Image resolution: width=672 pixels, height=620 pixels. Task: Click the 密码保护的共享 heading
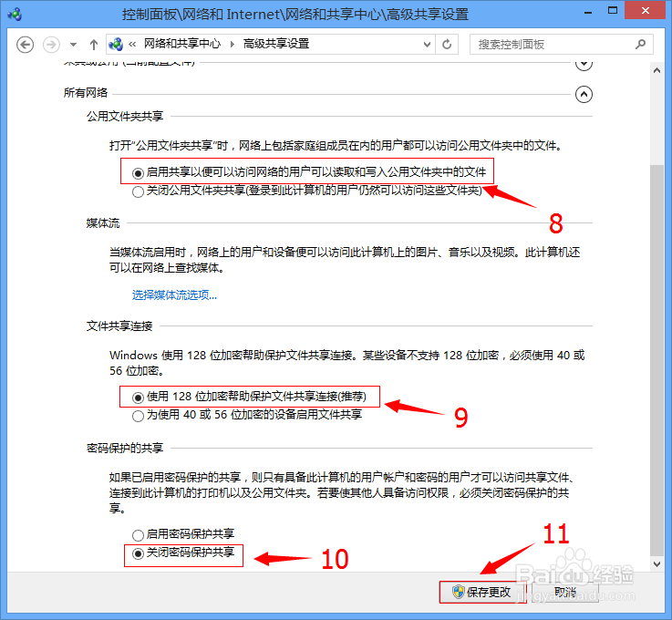(x=125, y=448)
